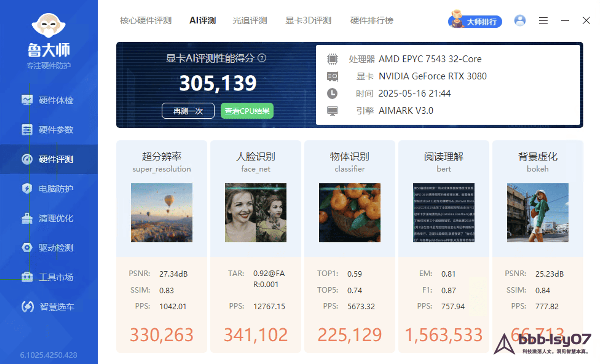Open 硬件排行榜 ranking tab
The width and height of the screenshot is (600, 364).
click(372, 21)
